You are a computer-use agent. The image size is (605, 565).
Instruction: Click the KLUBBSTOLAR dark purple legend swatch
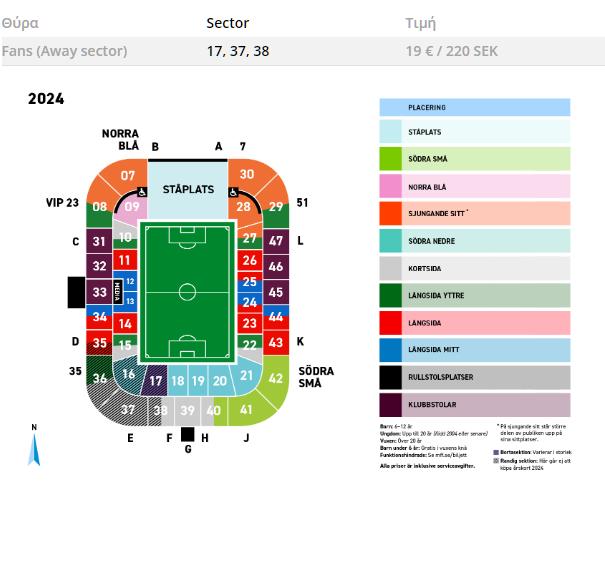tap(390, 405)
